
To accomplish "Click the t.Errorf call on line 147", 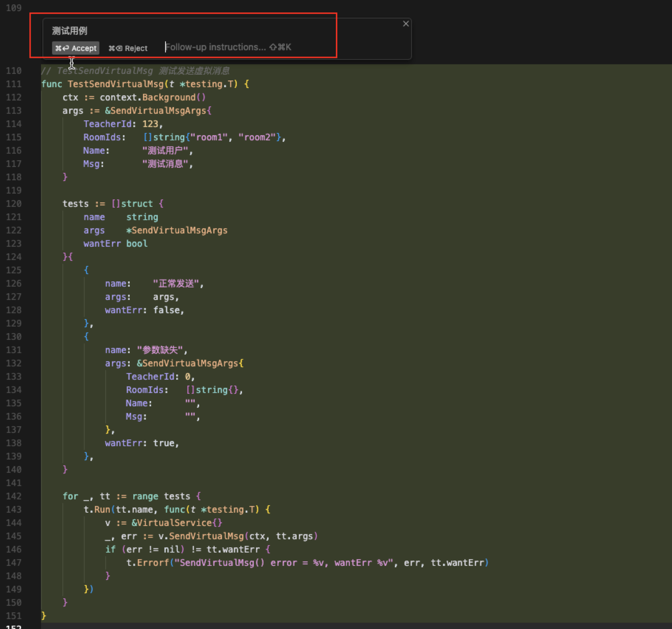I will point(148,563).
